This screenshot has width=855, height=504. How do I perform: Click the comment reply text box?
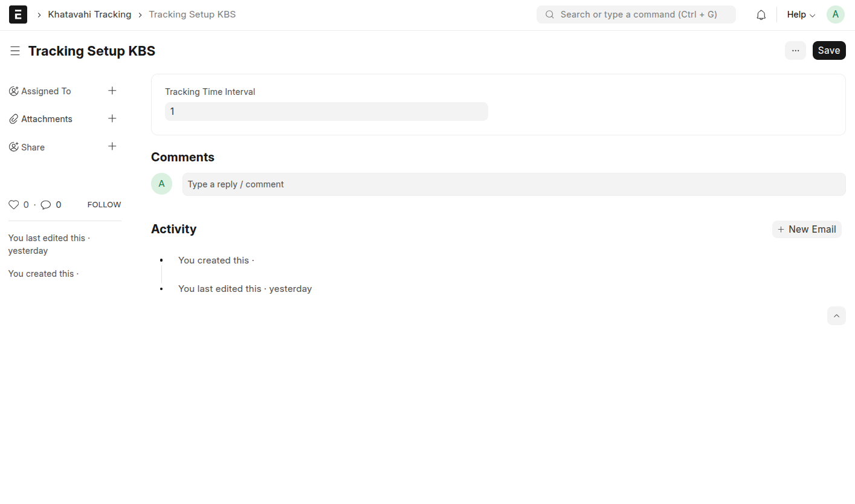(514, 184)
